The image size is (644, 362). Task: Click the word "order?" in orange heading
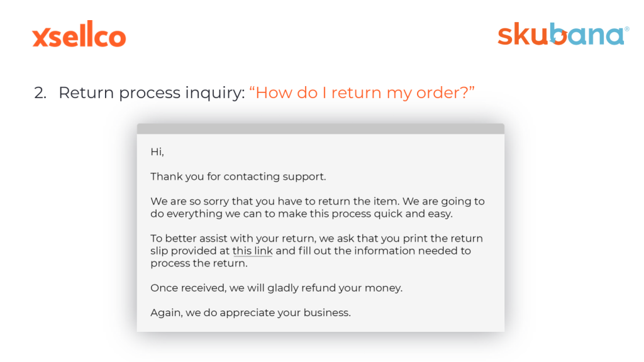coord(445,93)
